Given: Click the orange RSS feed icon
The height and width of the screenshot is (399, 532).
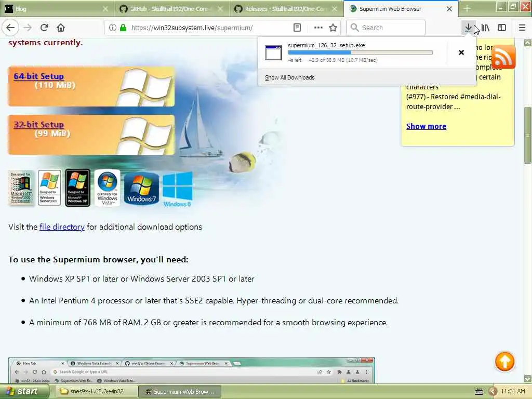Looking at the screenshot, I should (x=503, y=57).
